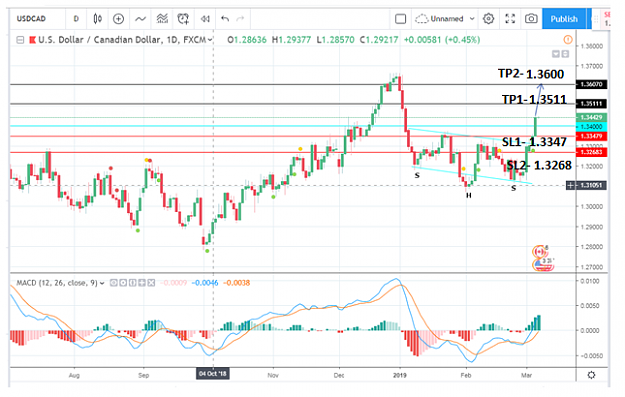Viewport: 625px width, 397px height.
Task: Enter fullscreen mode
Action: click(510, 19)
